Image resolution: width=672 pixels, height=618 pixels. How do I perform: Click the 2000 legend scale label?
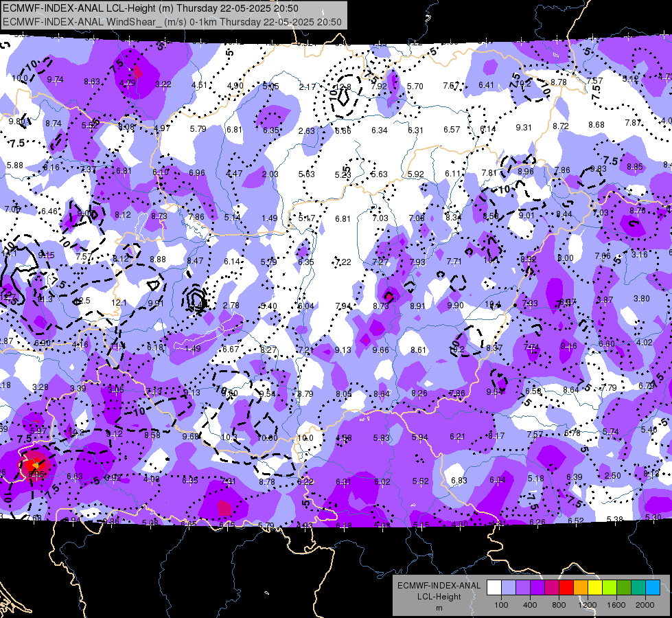pyautogui.click(x=645, y=605)
